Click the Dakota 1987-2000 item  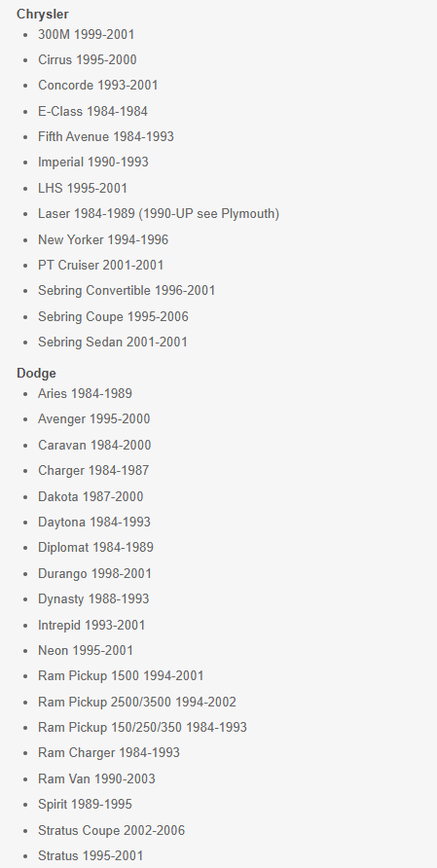click(x=91, y=496)
